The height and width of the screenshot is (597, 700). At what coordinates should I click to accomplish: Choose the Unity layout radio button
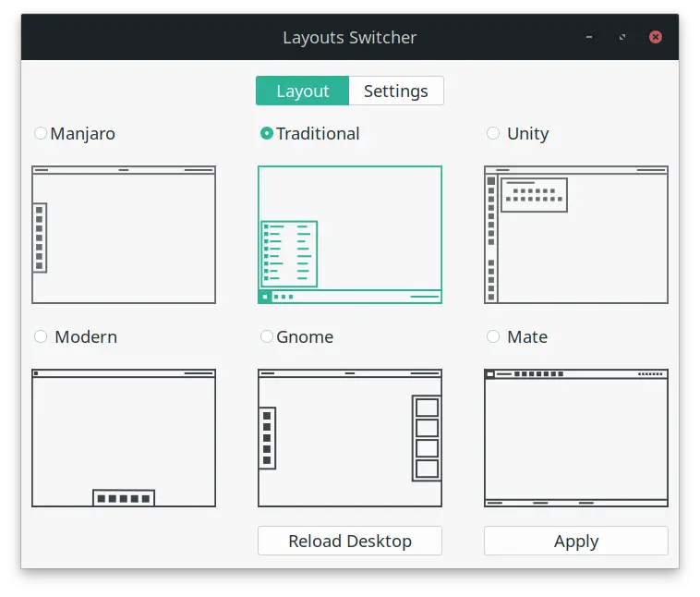point(493,133)
